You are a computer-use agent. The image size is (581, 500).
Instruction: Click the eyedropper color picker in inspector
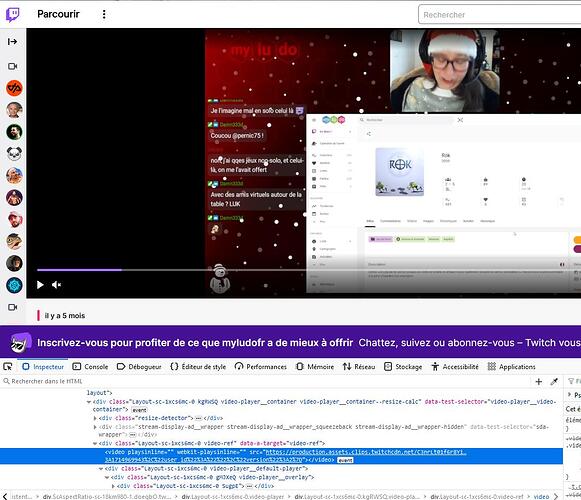pyautogui.click(x=554, y=382)
